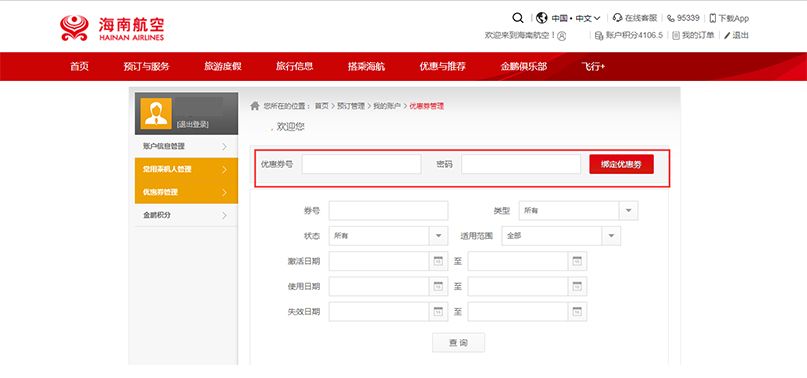The image size is (807, 378).
Task: Click the [退出登录] link under avatar
Action: click(192, 125)
